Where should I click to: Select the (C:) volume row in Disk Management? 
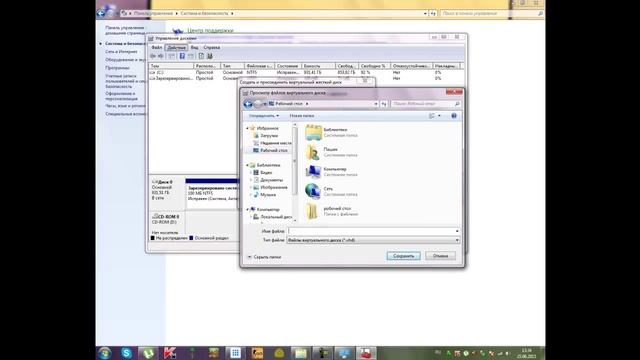pyautogui.click(x=306, y=72)
